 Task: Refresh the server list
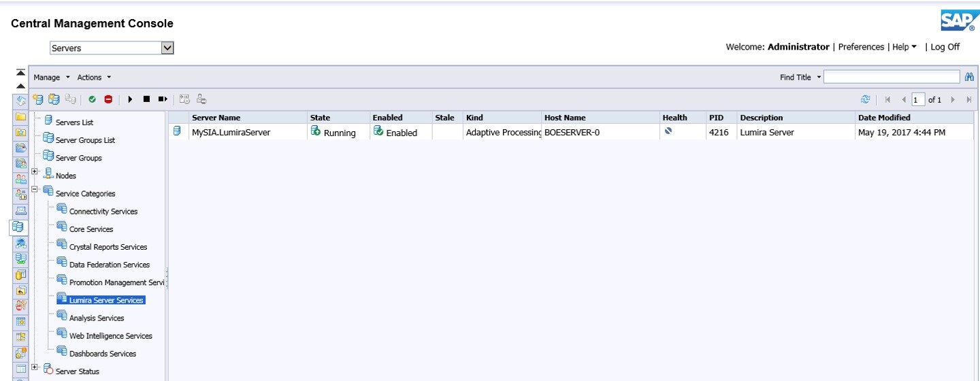(865, 99)
